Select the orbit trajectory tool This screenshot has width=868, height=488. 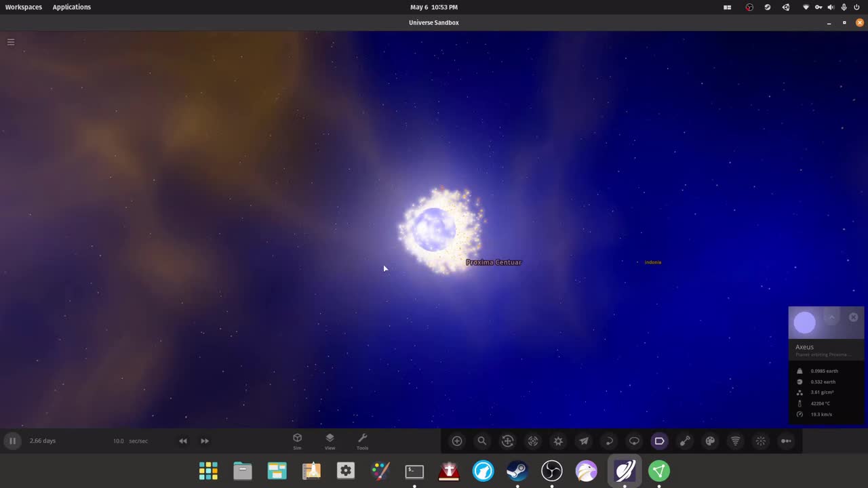click(x=609, y=441)
